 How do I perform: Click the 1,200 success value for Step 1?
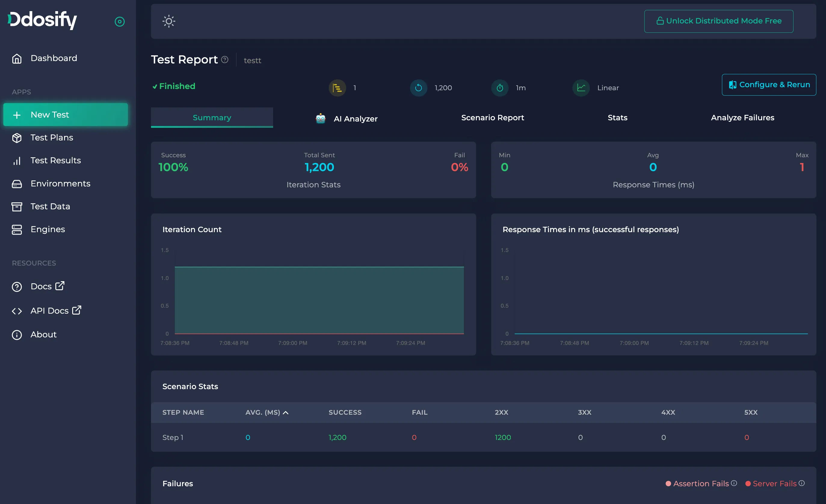click(337, 437)
